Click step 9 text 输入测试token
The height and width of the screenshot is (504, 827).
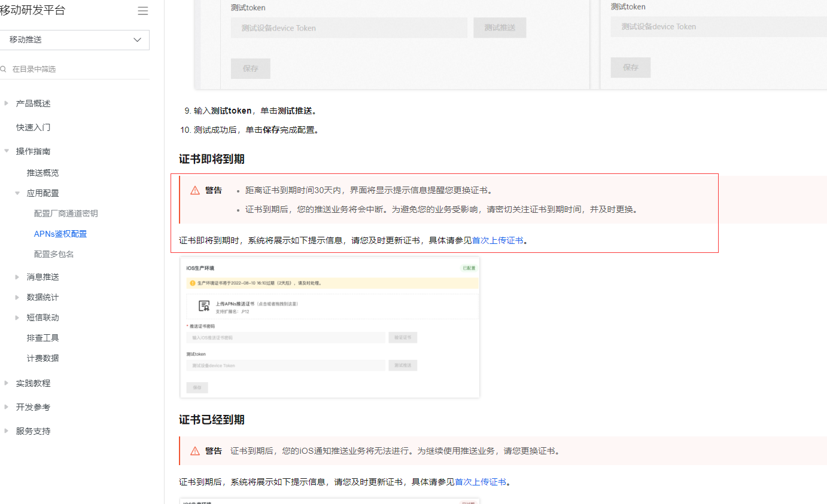pyautogui.click(x=223, y=111)
